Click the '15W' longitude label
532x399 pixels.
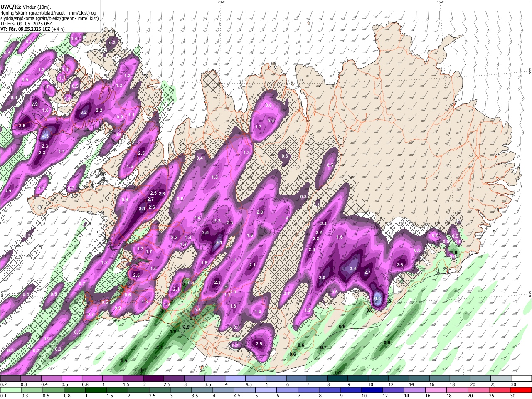pos(440,2)
